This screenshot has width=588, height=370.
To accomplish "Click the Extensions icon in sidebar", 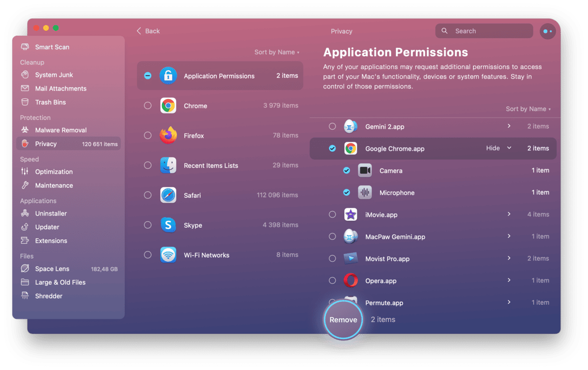I will 25,240.
